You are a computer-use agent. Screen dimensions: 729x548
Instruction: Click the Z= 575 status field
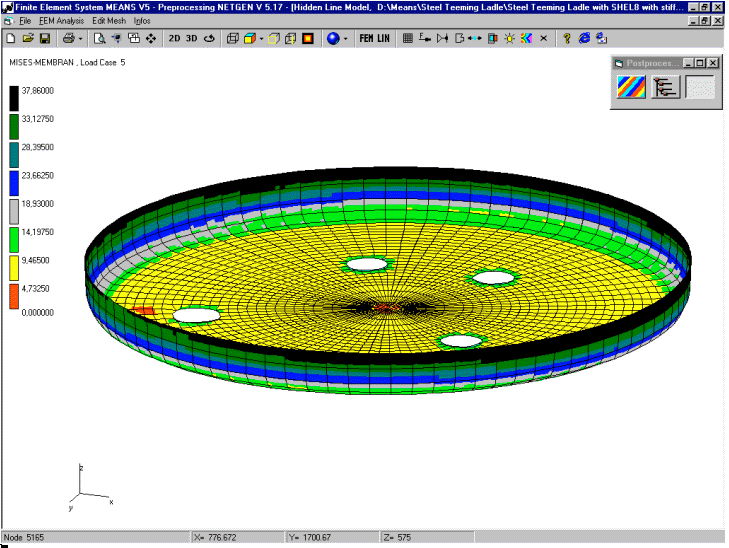[427, 537]
